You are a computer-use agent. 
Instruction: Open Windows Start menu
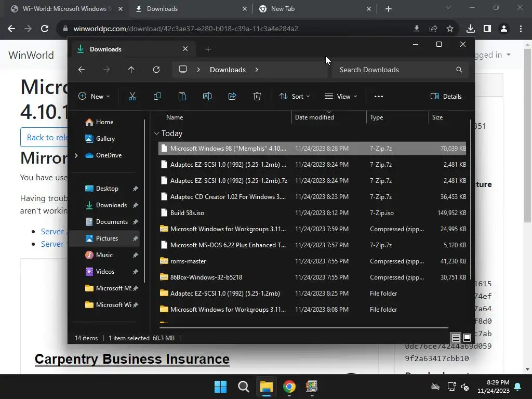point(220,387)
